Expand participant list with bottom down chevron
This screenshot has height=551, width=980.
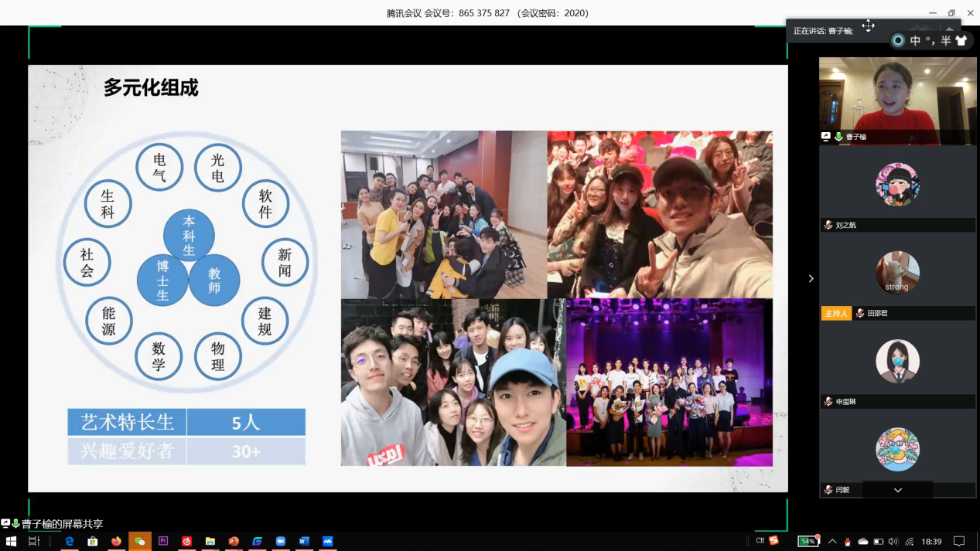point(897,490)
